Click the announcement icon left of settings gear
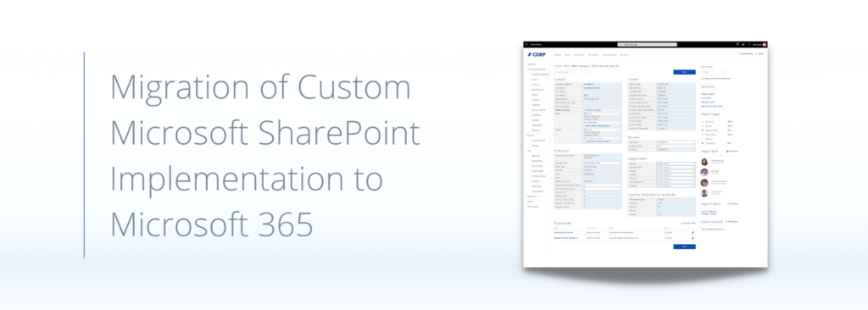The height and width of the screenshot is (310, 868). pos(737,44)
